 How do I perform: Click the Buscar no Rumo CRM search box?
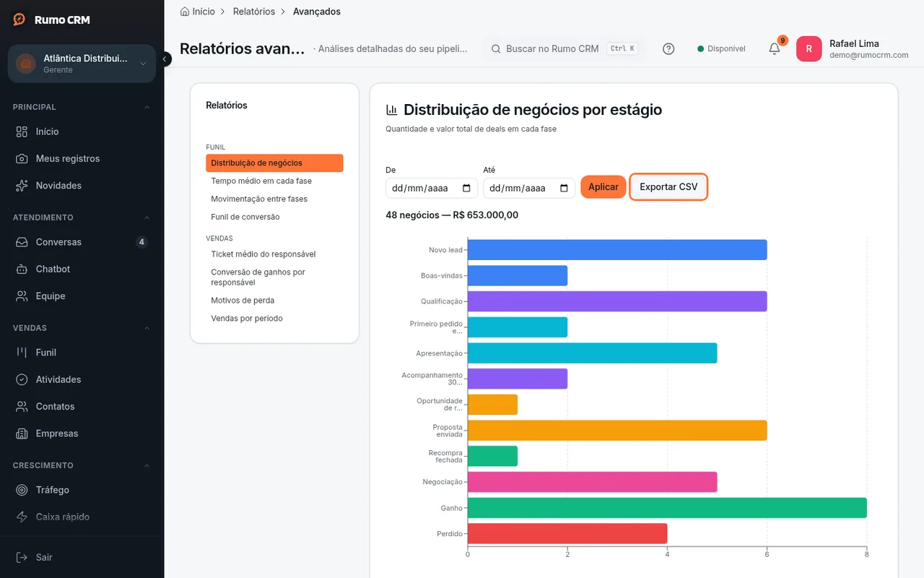pos(563,49)
